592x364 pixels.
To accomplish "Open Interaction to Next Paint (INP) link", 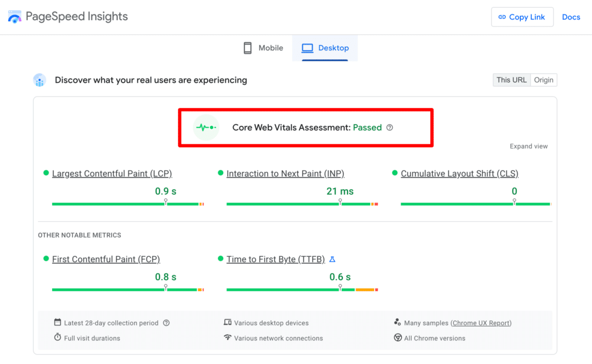I will tap(286, 173).
